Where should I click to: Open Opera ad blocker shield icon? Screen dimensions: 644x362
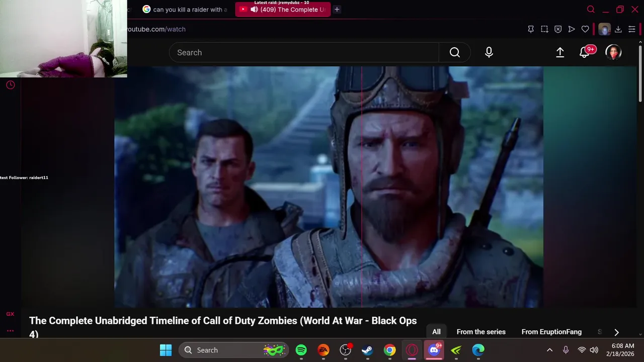(x=558, y=29)
